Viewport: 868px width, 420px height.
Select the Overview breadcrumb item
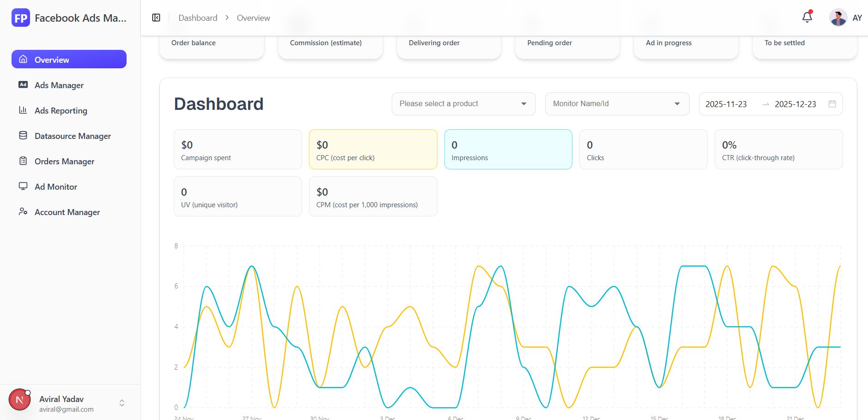tap(253, 18)
